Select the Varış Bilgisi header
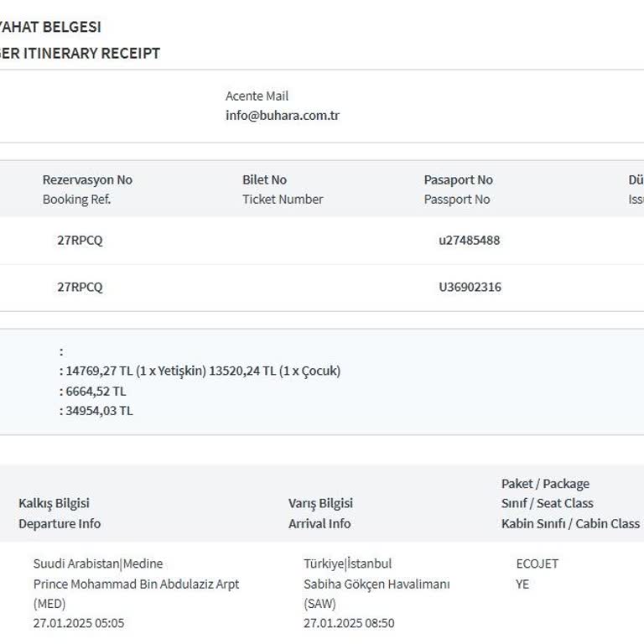The height and width of the screenshot is (644, 644). pyautogui.click(x=320, y=503)
